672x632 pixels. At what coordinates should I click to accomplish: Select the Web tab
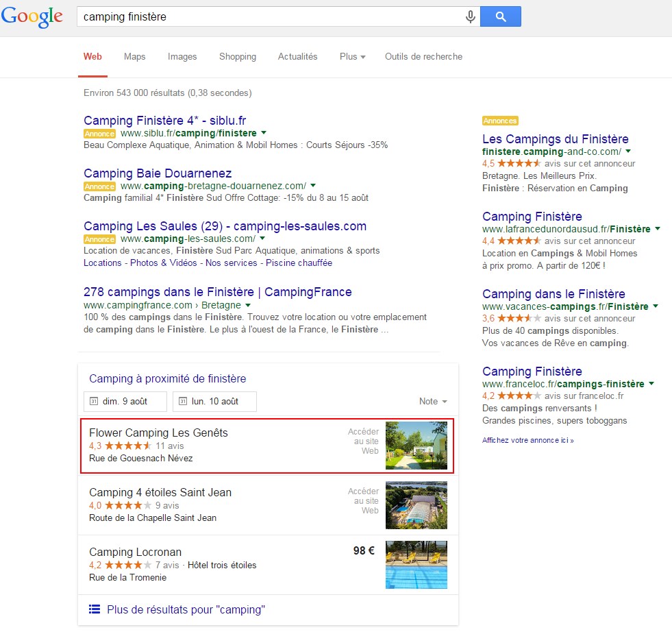tap(92, 57)
